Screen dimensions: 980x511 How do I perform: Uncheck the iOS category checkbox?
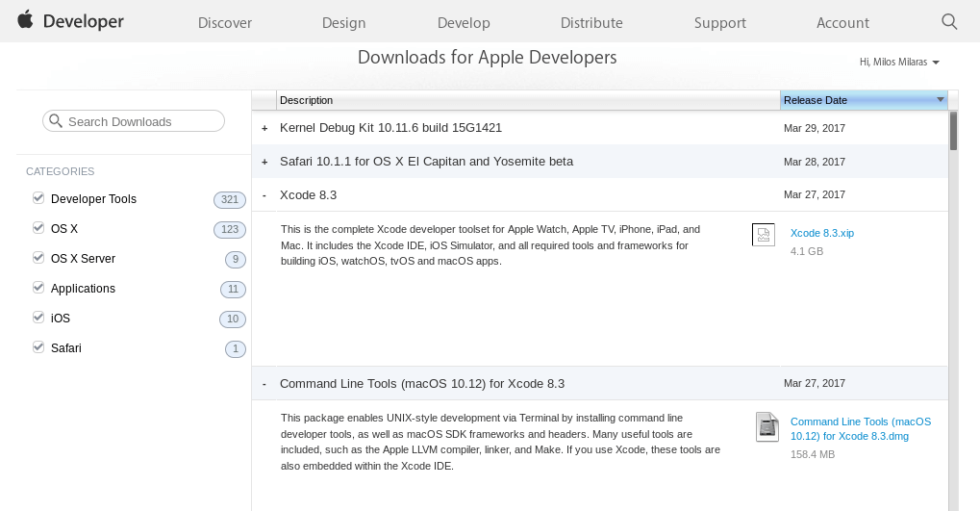[38, 318]
